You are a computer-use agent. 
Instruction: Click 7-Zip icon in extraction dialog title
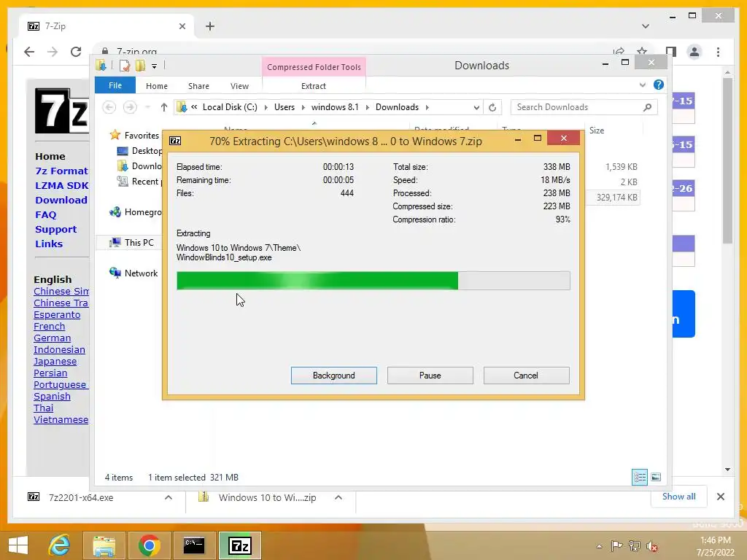click(175, 141)
